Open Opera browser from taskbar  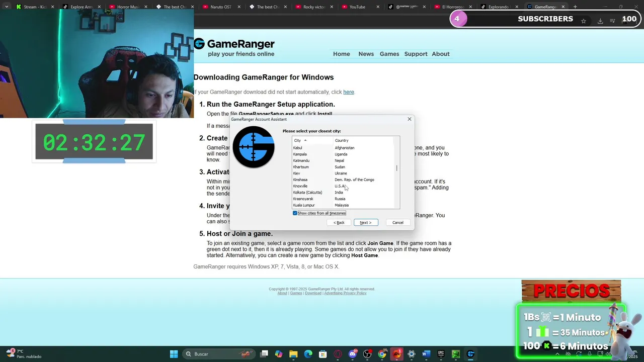point(338,354)
